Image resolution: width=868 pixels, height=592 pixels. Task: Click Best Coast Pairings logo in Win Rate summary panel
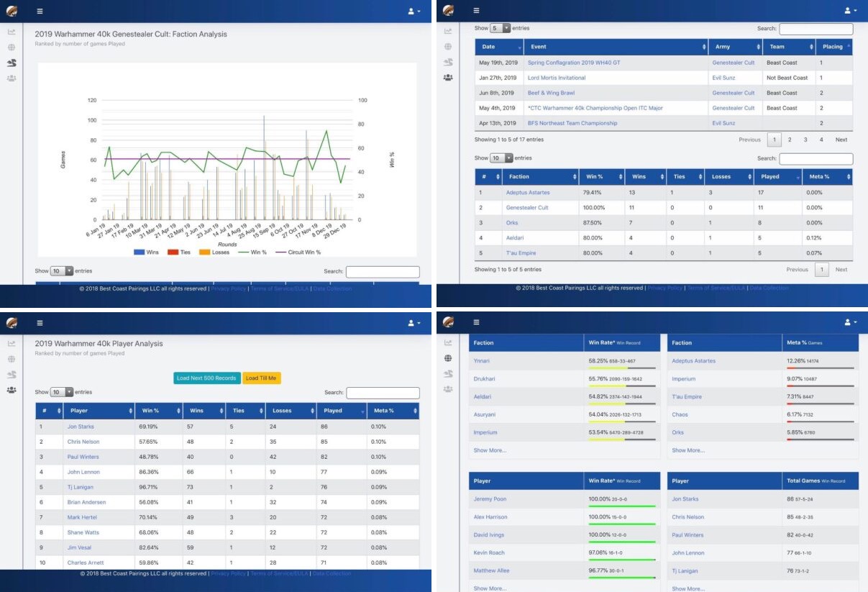[x=449, y=322]
